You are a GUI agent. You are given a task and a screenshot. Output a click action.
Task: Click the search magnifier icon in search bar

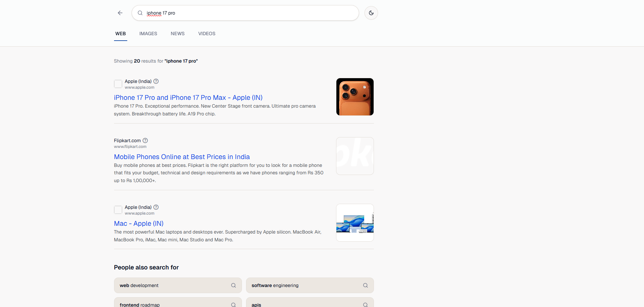[x=140, y=13]
